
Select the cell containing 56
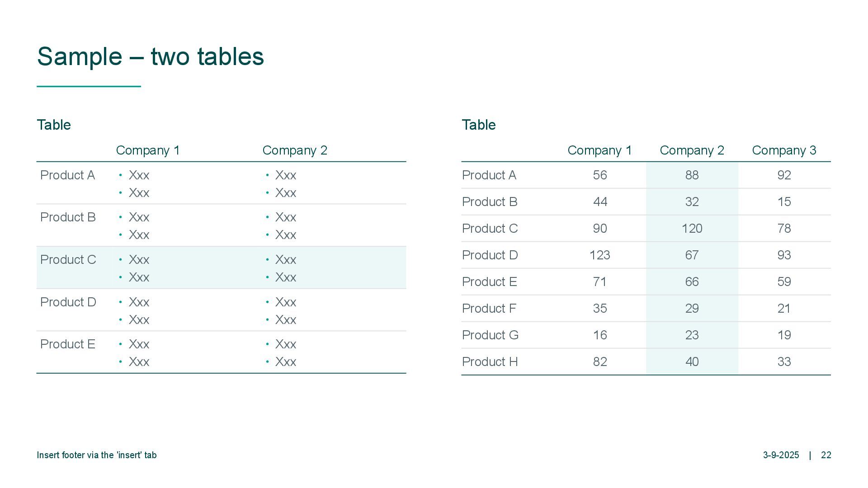click(599, 175)
